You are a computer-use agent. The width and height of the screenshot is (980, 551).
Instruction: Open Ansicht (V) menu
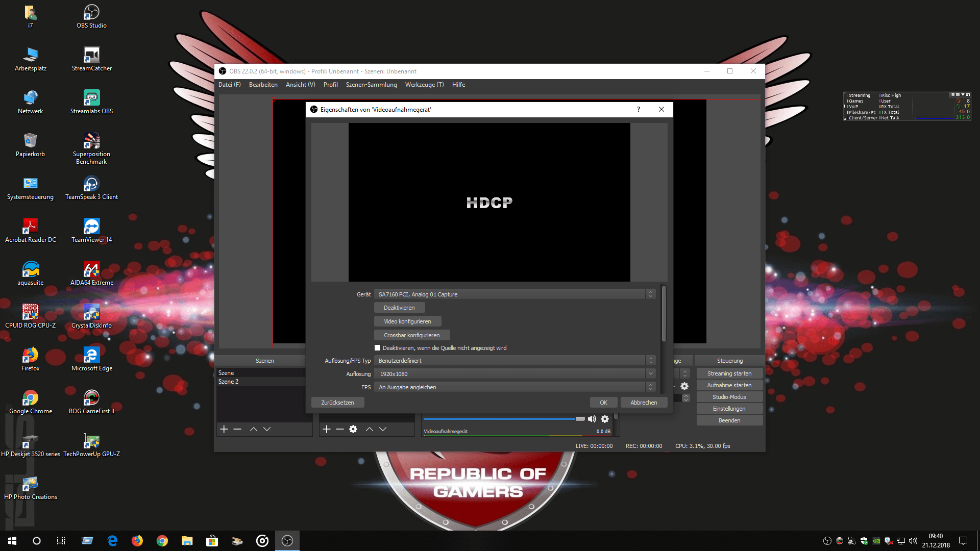[x=301, y=85]
